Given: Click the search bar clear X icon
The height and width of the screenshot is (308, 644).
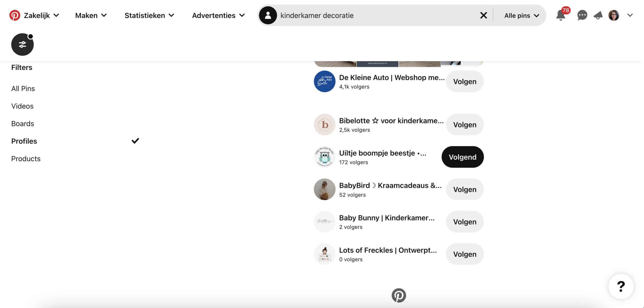Looking at the screenshot, I should pos(484,15).
